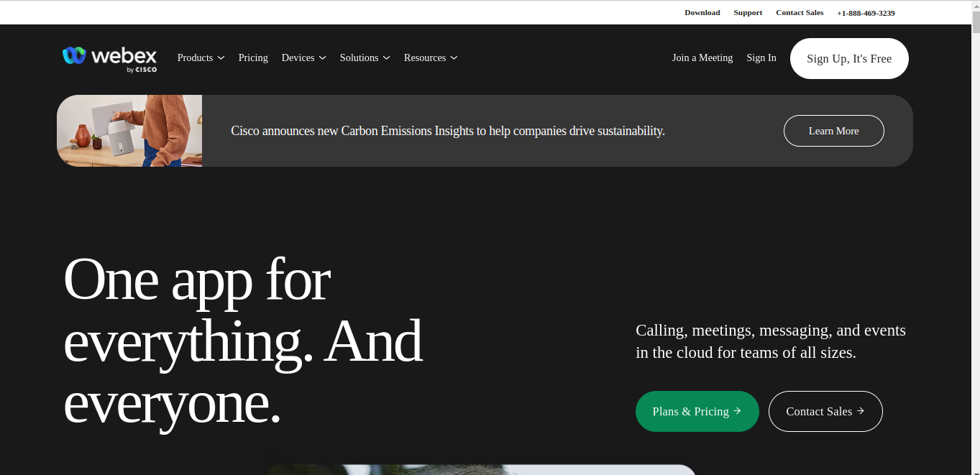This screenshot has width=980, height=475.
Task: Click the scrollbar up arrow
Action: coord(976,6)
